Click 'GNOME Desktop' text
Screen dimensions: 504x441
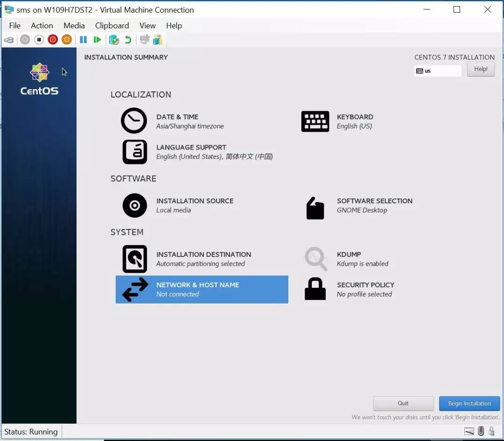tap(362, 210)
